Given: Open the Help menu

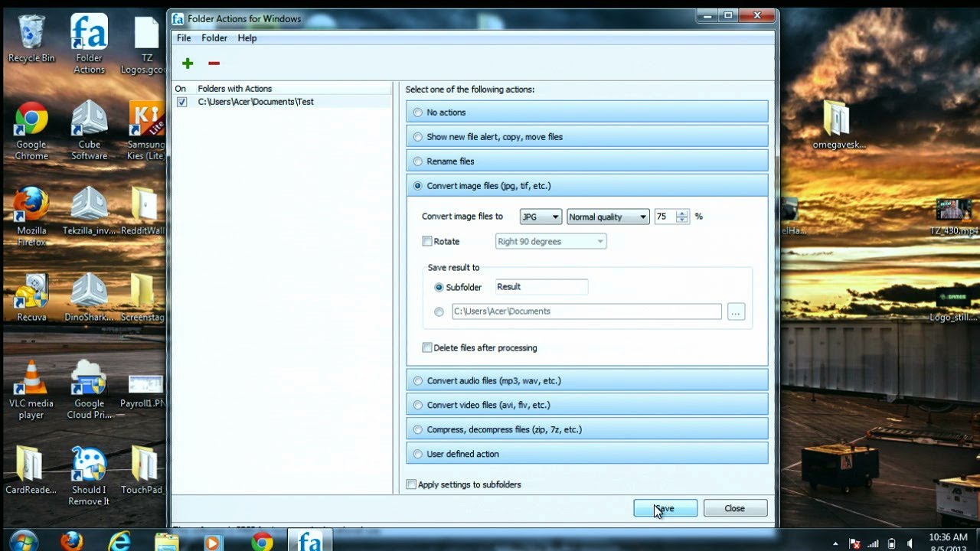Looking at the screenshot, I should pyautogui.click(x=247, y=37).
